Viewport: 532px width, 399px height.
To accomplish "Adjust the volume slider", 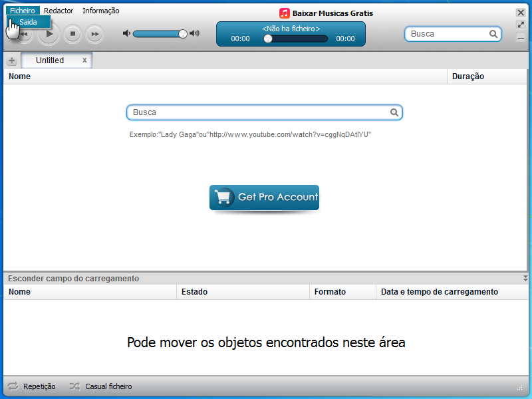I will coord(182,33).
